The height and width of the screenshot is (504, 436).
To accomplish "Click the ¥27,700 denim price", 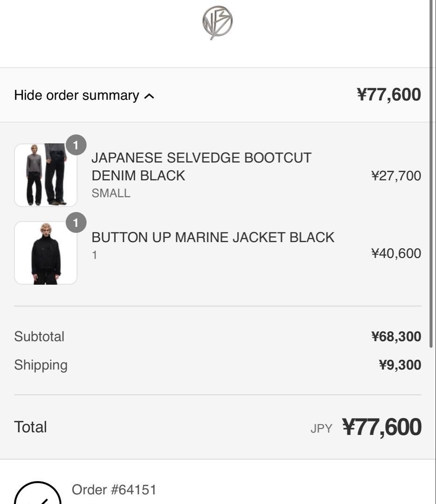I will coord(396,175).
